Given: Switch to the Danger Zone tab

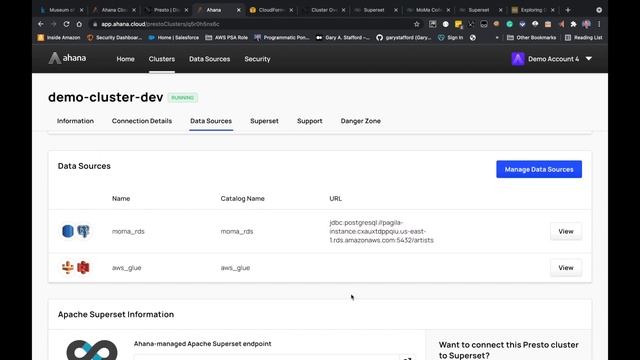Looking at the screenshot, I should coord(360,121).
